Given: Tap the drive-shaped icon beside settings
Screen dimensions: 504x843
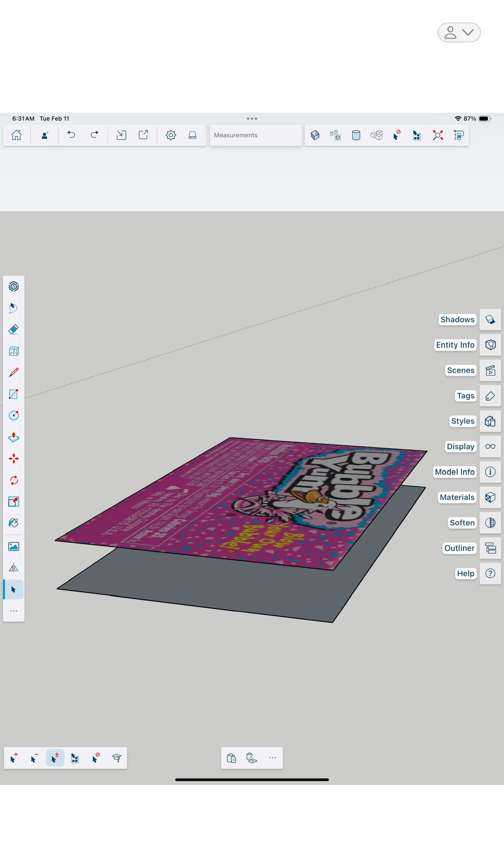Looking at the screenshot, I should click(192, 135).
